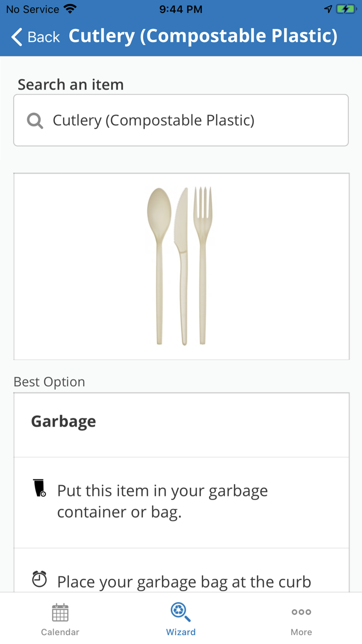Open the Calendar tab icon
362x644 pixels.
point(60,612)
